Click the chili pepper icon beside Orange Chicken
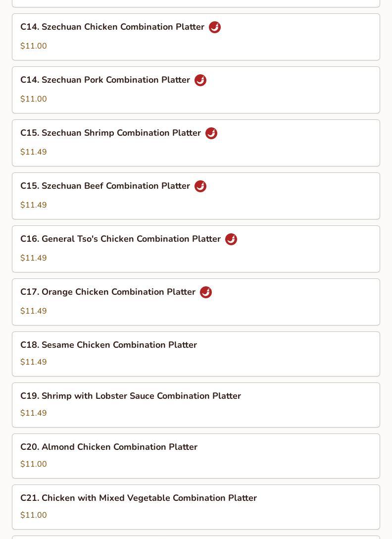 click(206, 292)
